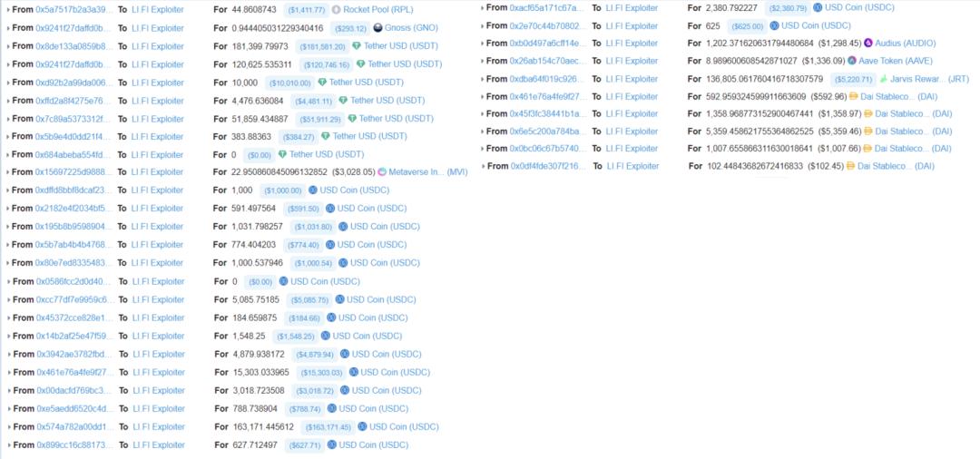This screenshot has width=980, height=459.
Task: Click the USDC icon in the $1,000.00 row
Action: tap(313, 190)
